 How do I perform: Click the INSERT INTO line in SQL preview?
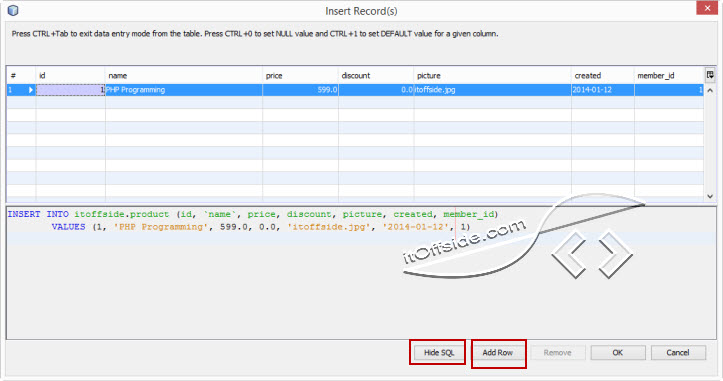(253, 214)
